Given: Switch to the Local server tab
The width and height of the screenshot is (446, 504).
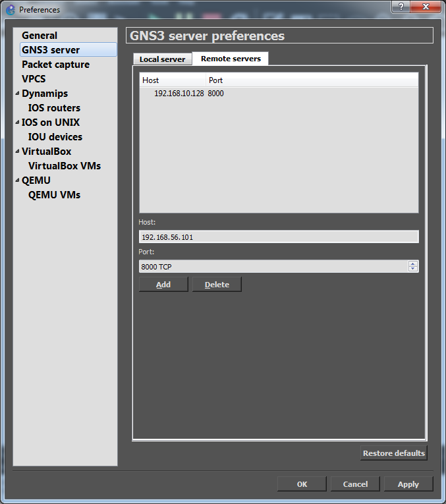Looking at the screenshot, I should tap(163, 59).
